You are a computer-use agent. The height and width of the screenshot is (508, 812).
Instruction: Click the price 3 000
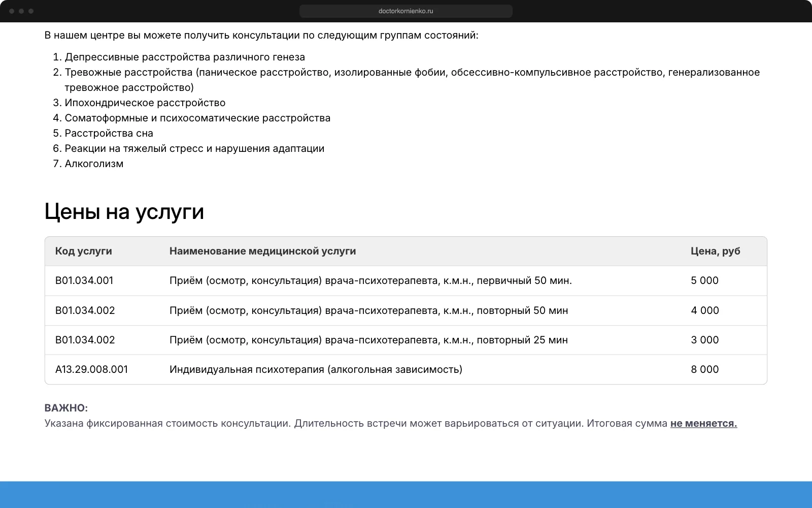click(705, 340)
